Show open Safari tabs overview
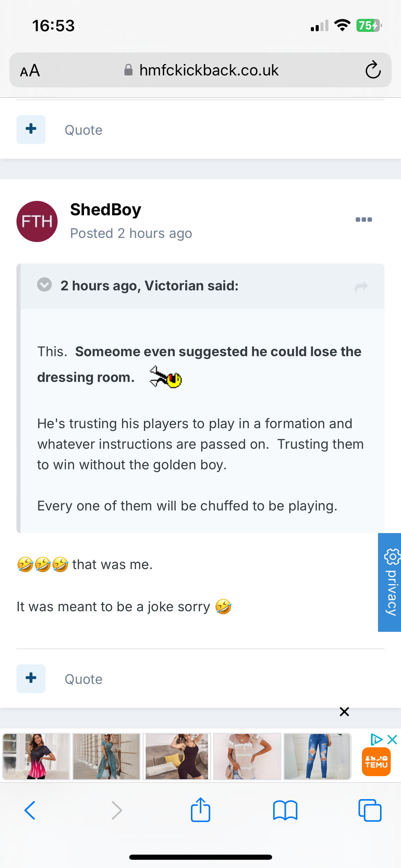 370,810
